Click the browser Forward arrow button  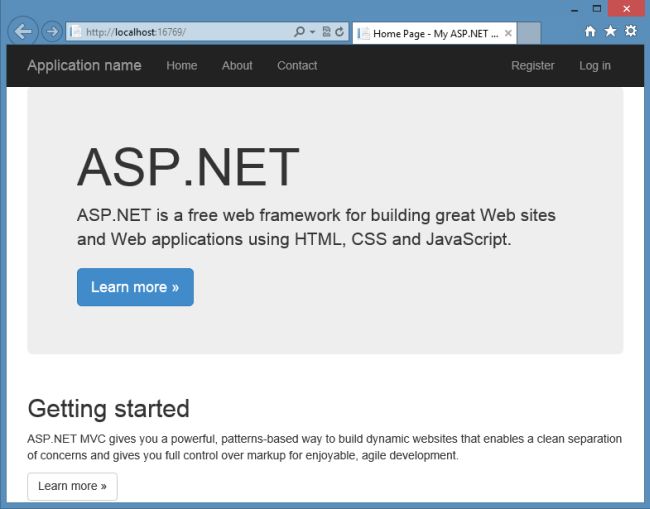(x=52, y=32)
